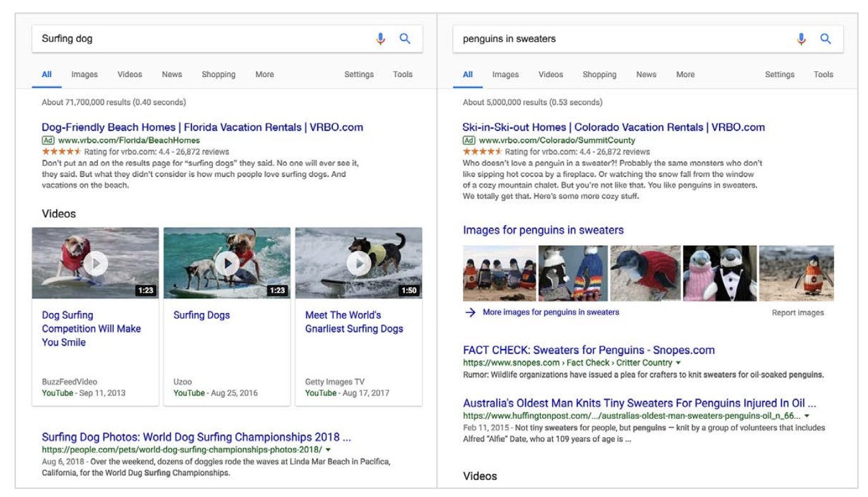Open Surfing Dog Photos World Championships result
This screenshot has width=868, height=497.
tap(196, 437)
